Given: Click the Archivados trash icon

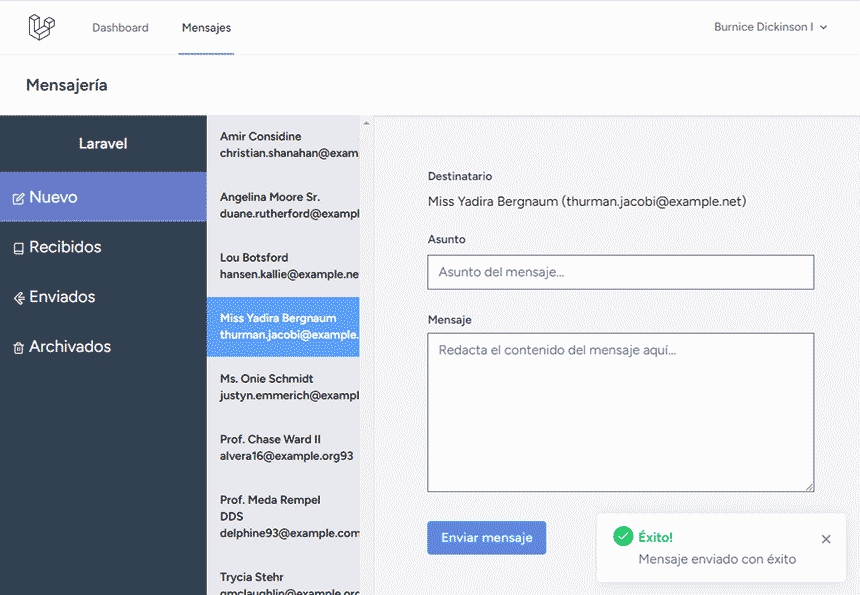Looking at the screenshot, I should 19,348.
